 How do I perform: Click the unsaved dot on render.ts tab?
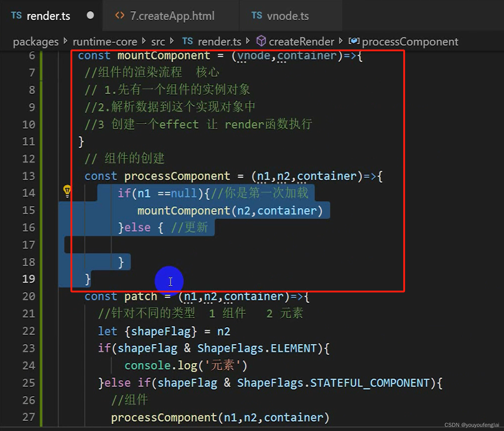click(90, 15)
